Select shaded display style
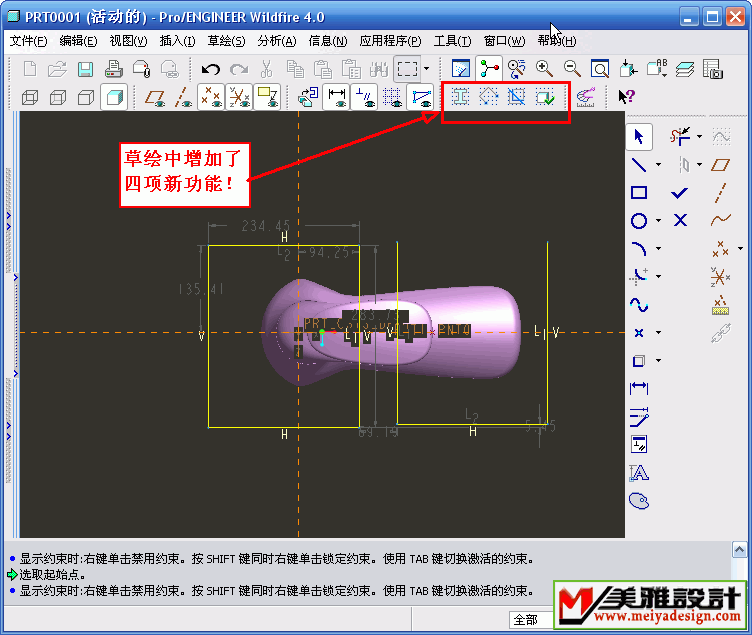Viewport: 752px width, 635px height. click(x=114, y=97)
